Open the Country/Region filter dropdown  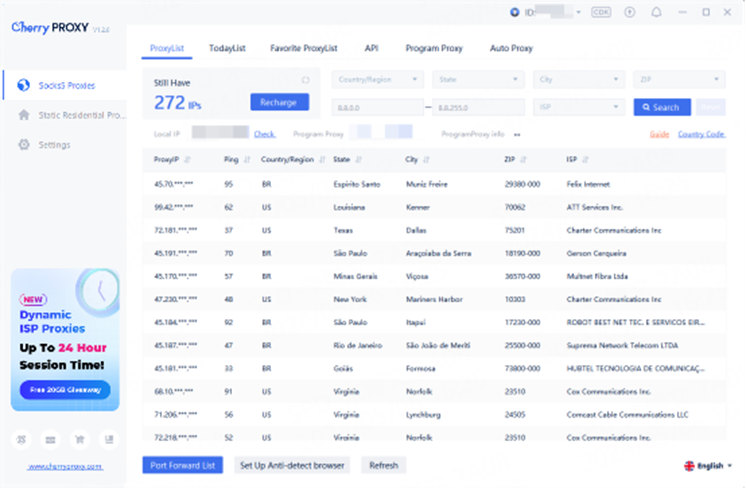click(378, 79)
